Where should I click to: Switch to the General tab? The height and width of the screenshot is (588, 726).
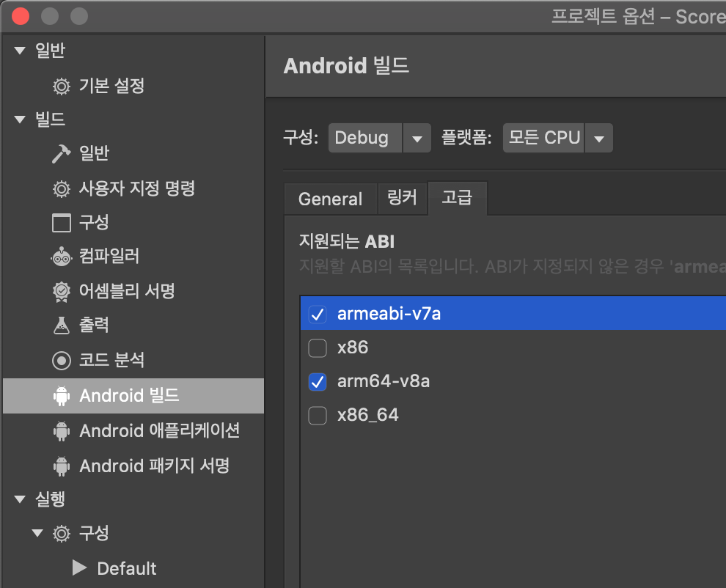pos(331,199)
